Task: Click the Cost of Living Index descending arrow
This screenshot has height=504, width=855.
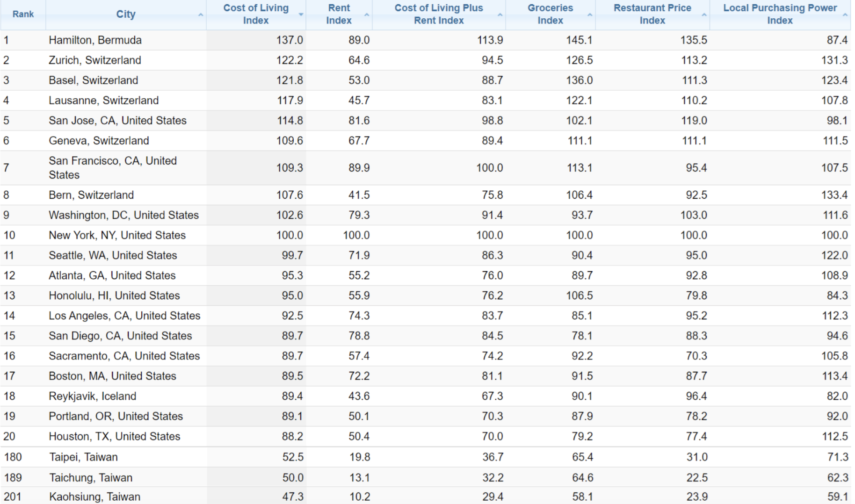Action: 301,15
